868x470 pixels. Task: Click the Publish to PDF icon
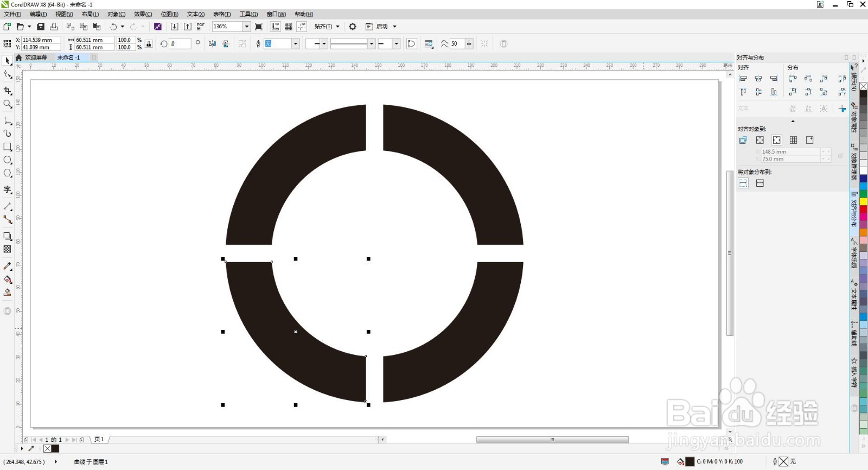201,27
